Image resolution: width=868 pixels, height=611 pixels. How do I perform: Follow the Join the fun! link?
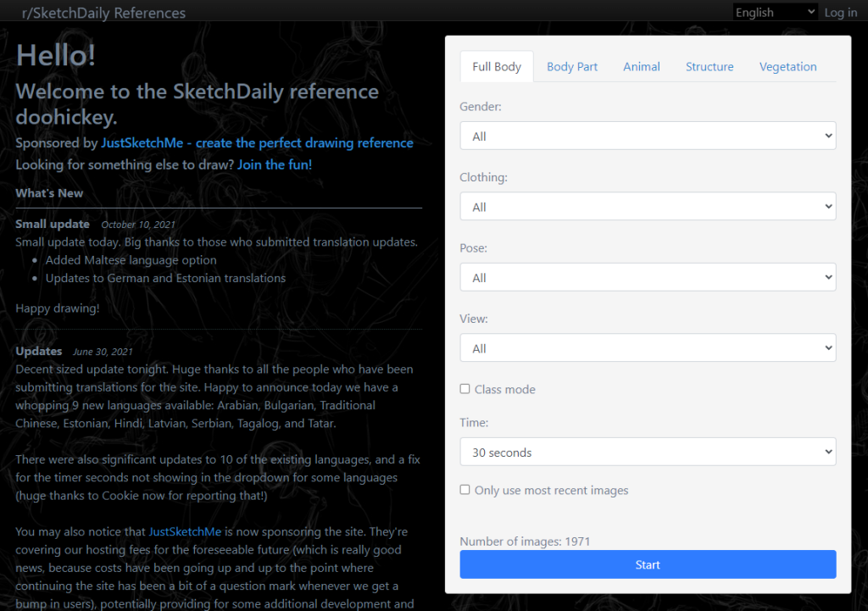coord(275,164)
